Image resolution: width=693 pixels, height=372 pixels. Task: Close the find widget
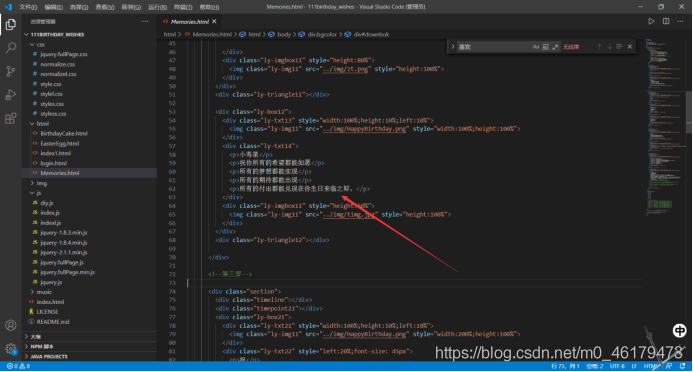click(630, 46)
